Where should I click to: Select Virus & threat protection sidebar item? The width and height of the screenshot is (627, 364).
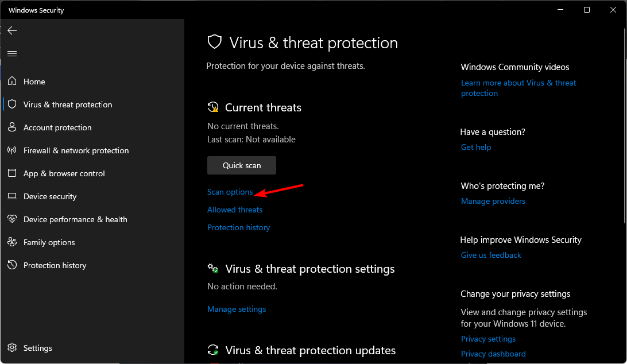[67, 104]
